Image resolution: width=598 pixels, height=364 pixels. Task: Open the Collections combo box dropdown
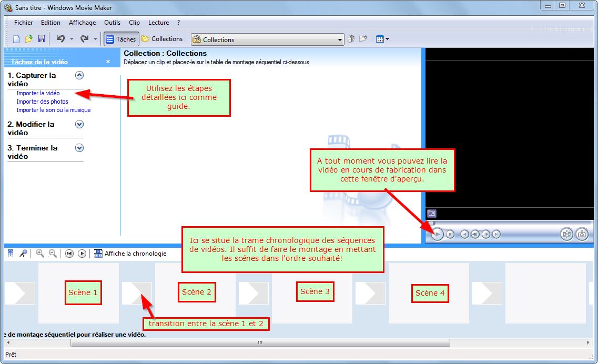[340, 39]
